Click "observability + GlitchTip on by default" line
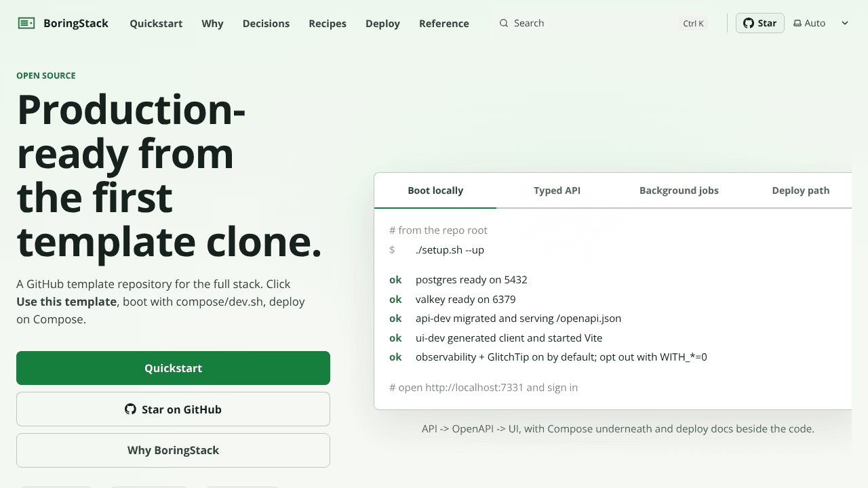 (561, 357)
